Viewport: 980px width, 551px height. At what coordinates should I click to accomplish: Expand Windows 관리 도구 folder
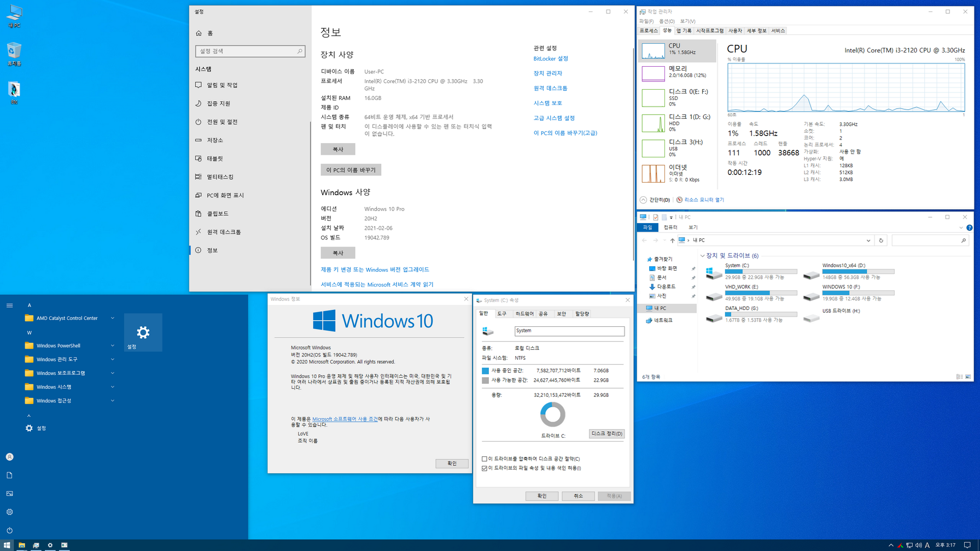pyautogui.click(x=70, y=359)
